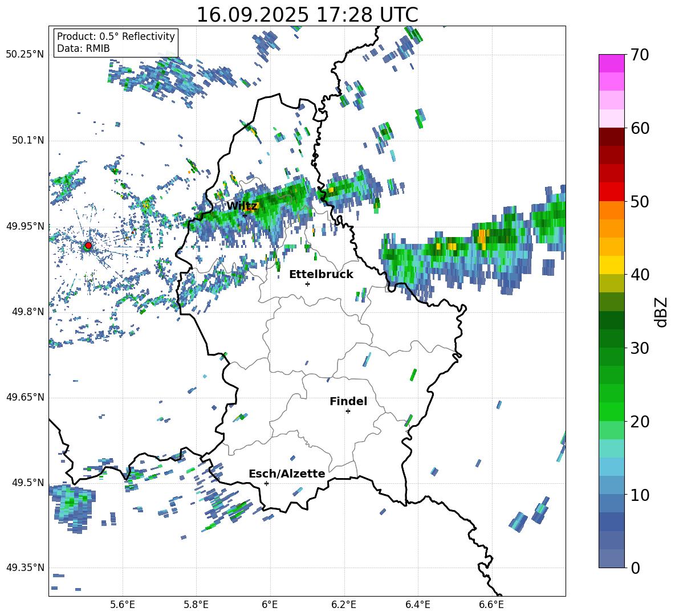Click the Product: 0.5° Reflectivity text
The image size is (675, 616).
pyautogui.click(x=116, y=36)
